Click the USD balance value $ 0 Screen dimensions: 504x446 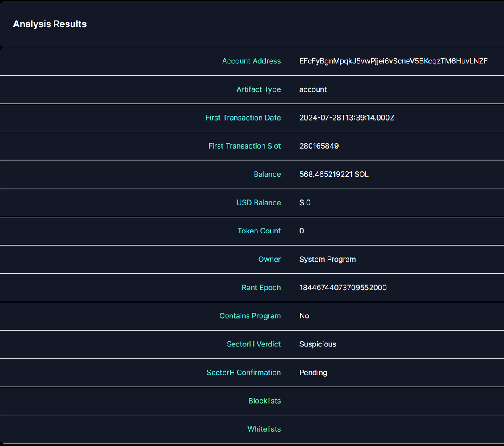[x=305, y=202]
